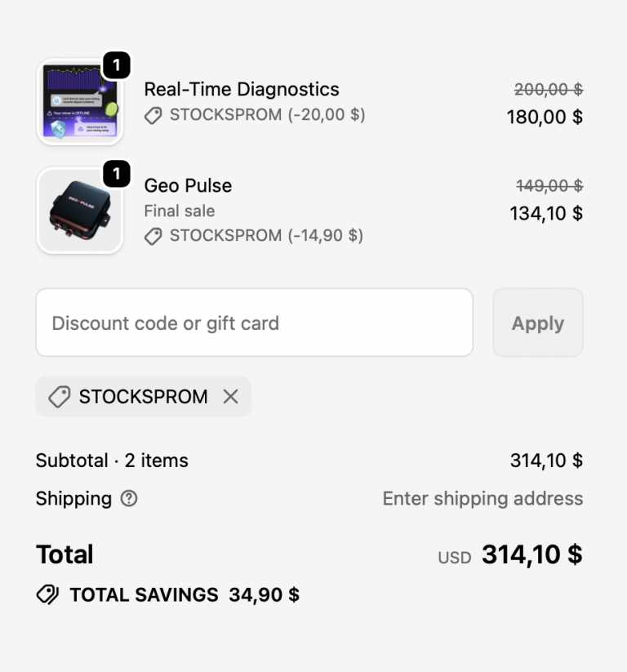Select the Geo Pulse product title

pos(188,185)
